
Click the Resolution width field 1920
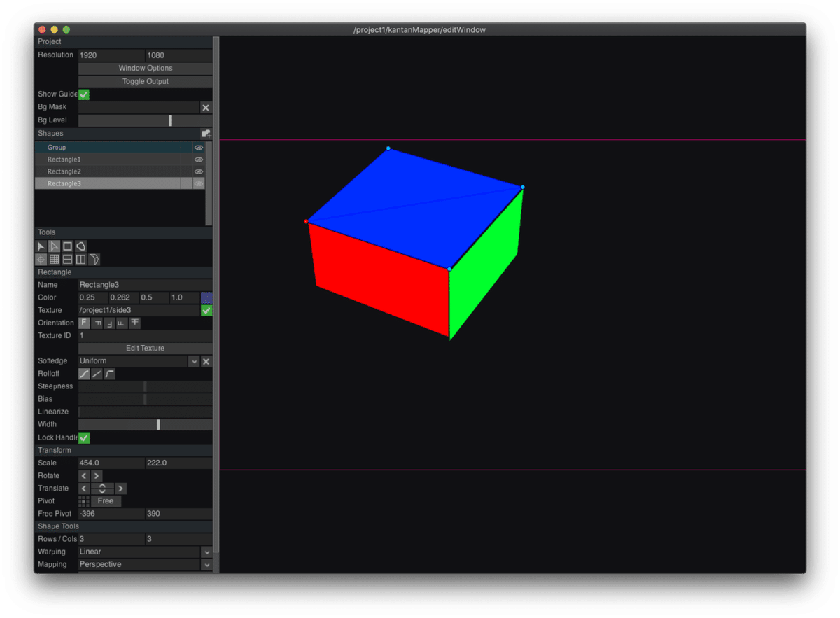[111, 55]
